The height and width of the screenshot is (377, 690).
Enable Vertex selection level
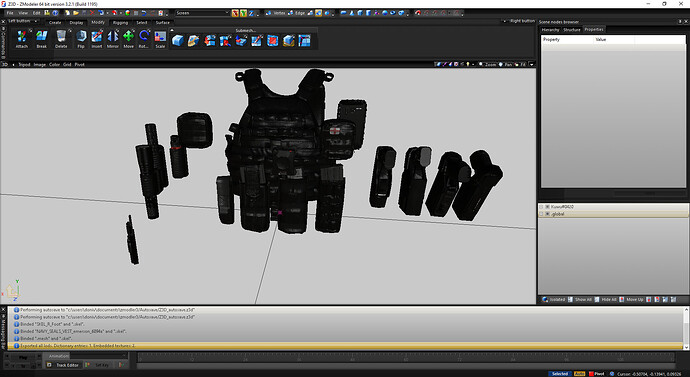click(x=276, y=13)
